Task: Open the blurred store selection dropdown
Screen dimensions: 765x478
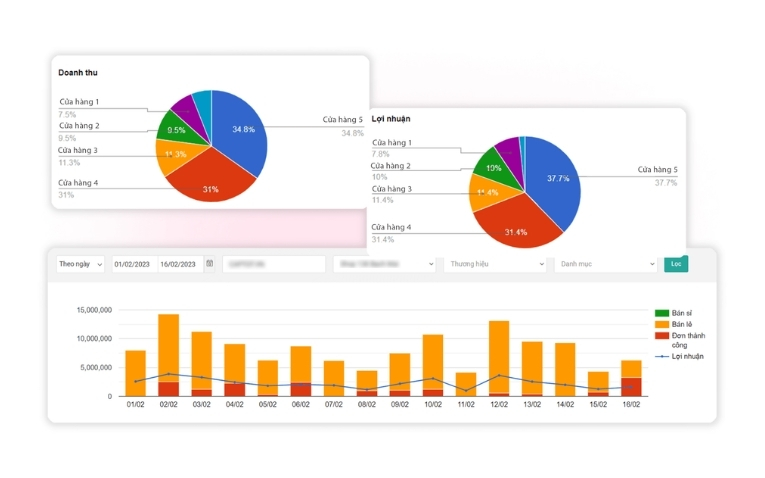Action: tap(384, 264)
